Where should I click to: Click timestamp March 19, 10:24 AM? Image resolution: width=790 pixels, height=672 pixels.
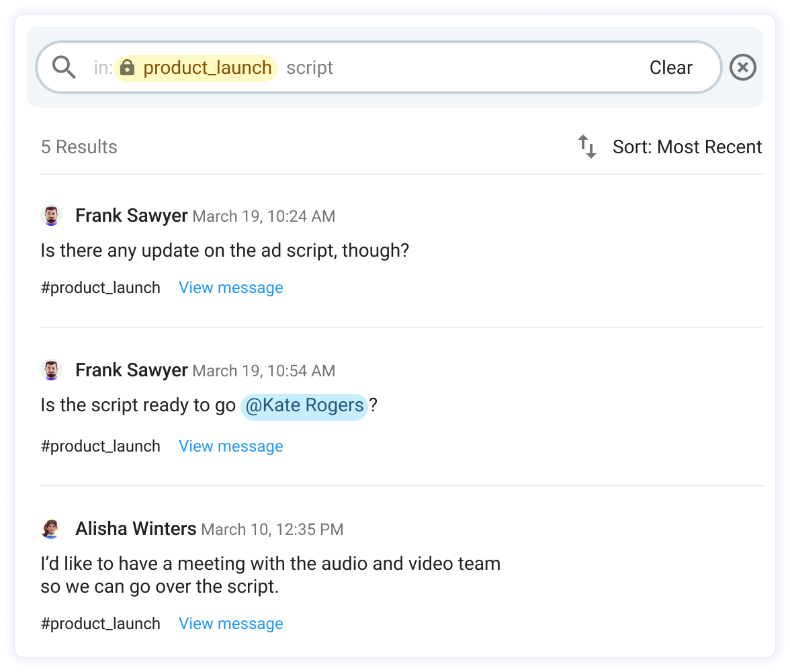[264, 216]
